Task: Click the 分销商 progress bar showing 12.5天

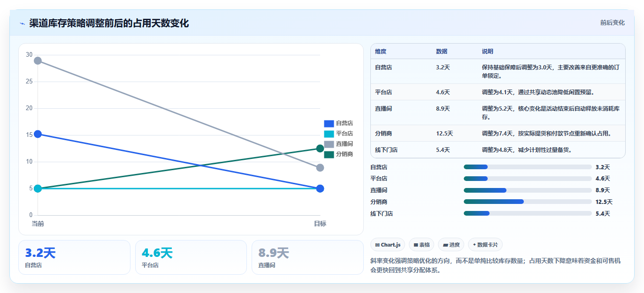Action: 528,202
